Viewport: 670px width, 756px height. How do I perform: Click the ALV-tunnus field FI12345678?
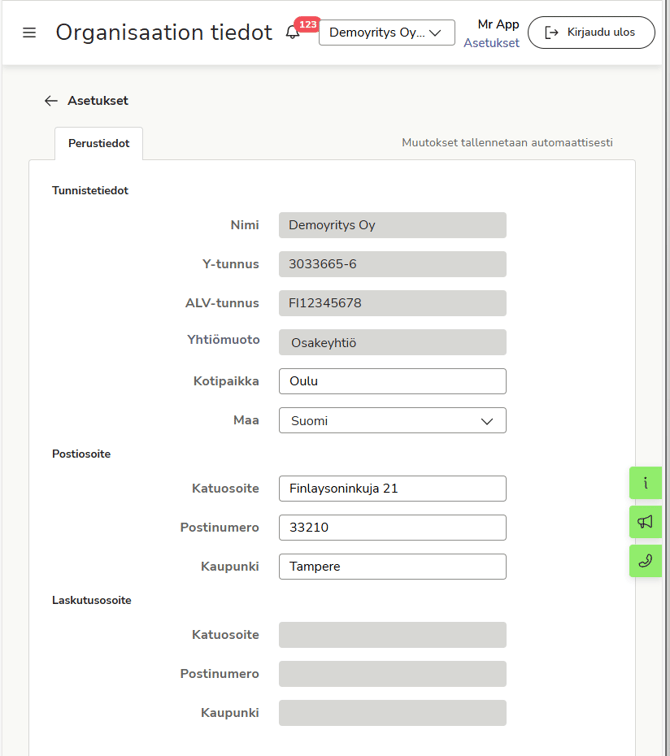(x=392, y=303)
